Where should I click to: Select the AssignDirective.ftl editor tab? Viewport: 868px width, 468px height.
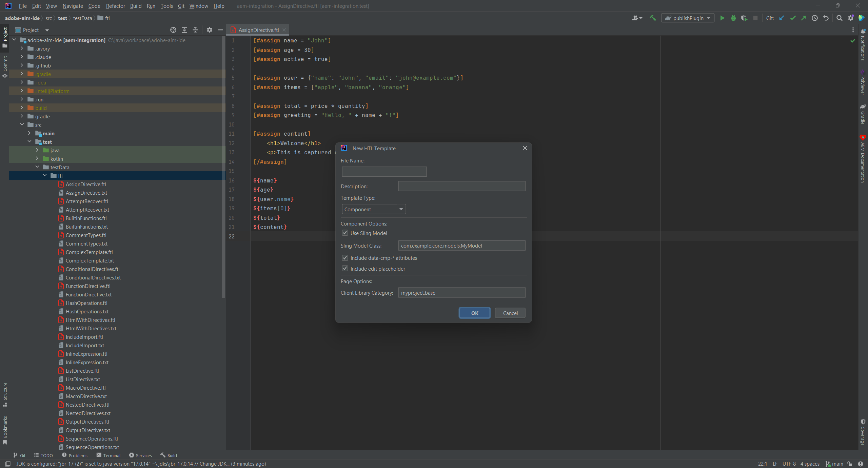click(x=258, y=30)
